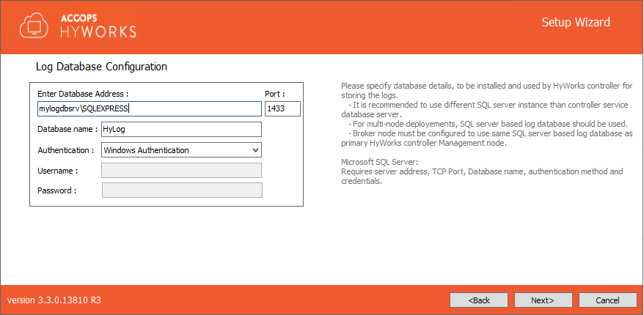Click the Database name label
This screenshot has height=315, width=644.
(x=67, y=129)
